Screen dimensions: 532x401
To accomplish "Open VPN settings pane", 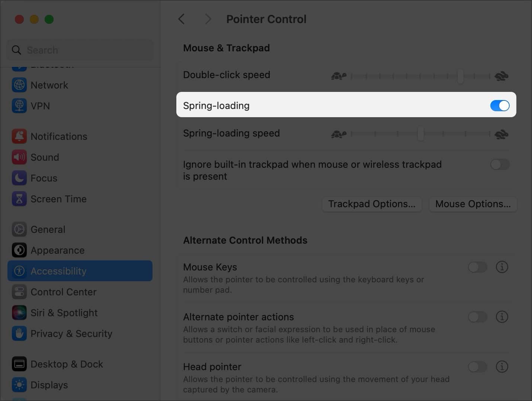I will pyautogui.click(x=80, y=106).
